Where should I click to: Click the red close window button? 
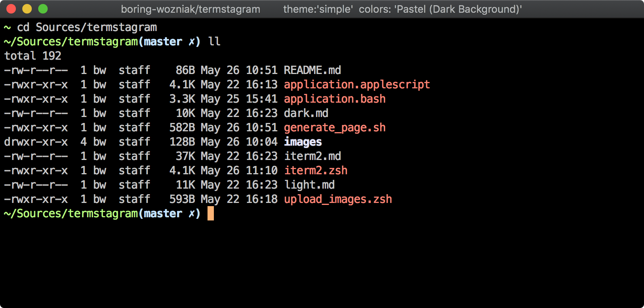[11, 9]
